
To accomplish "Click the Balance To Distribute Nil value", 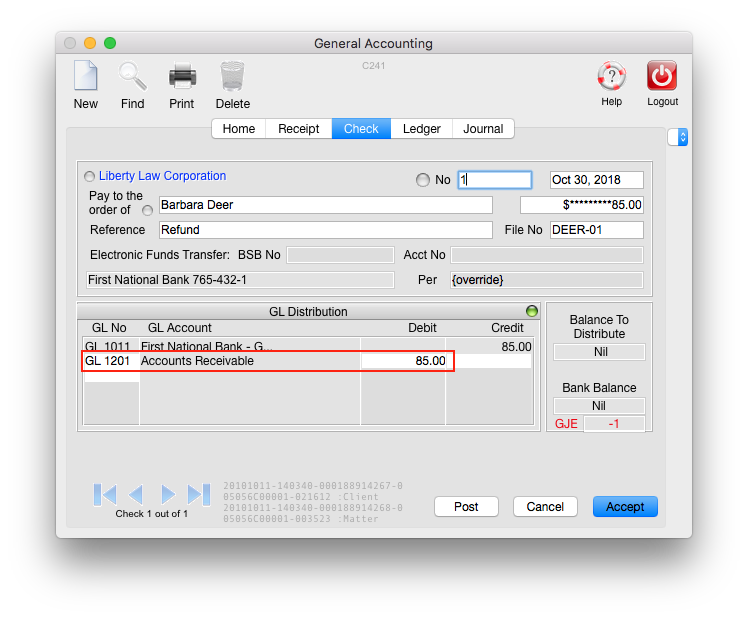I will tap(599, 352).
